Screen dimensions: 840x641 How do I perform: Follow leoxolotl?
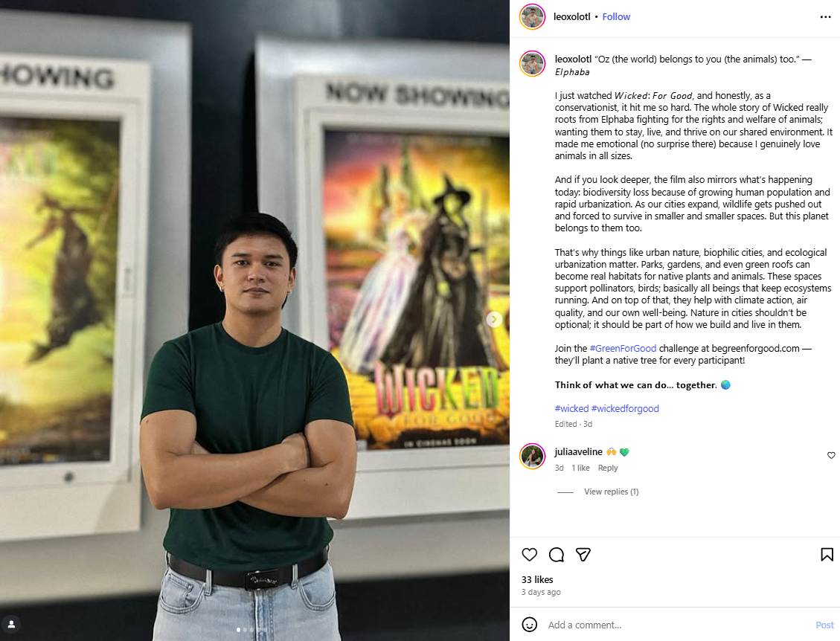[x=616, y=16]
